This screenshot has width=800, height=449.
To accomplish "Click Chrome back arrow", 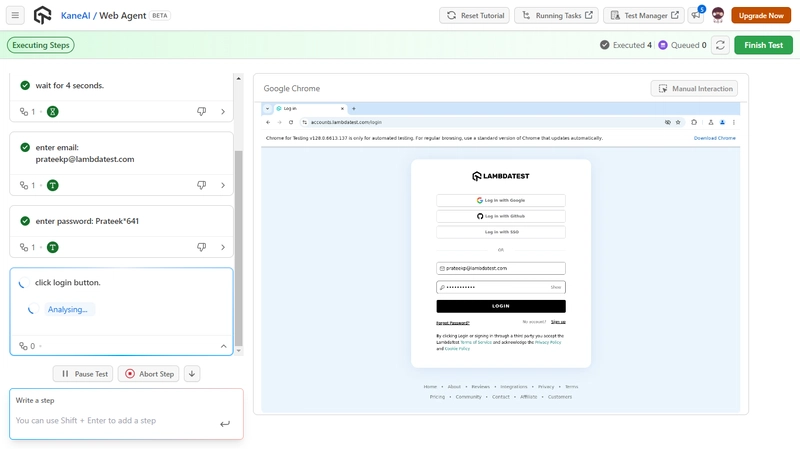I will pos(268,122).
